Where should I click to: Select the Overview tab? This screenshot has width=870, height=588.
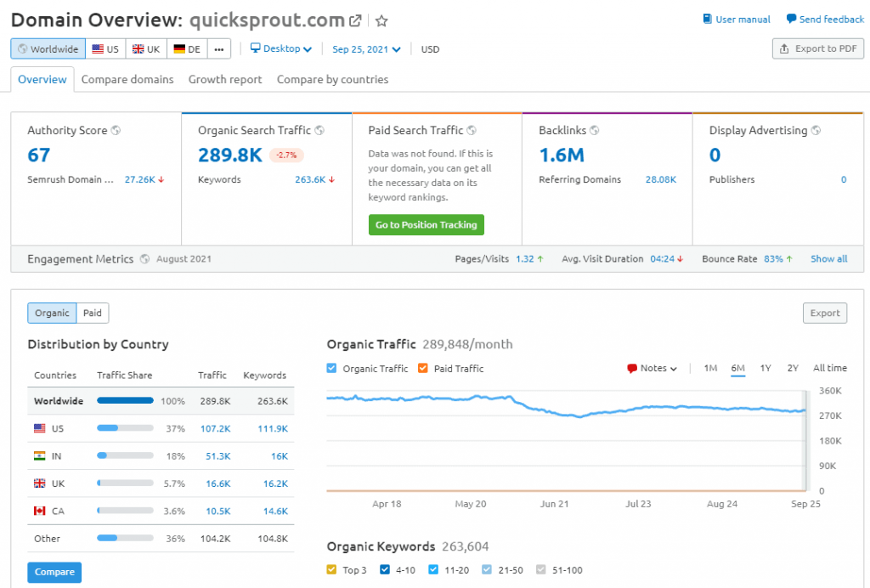tap(42, 79)
